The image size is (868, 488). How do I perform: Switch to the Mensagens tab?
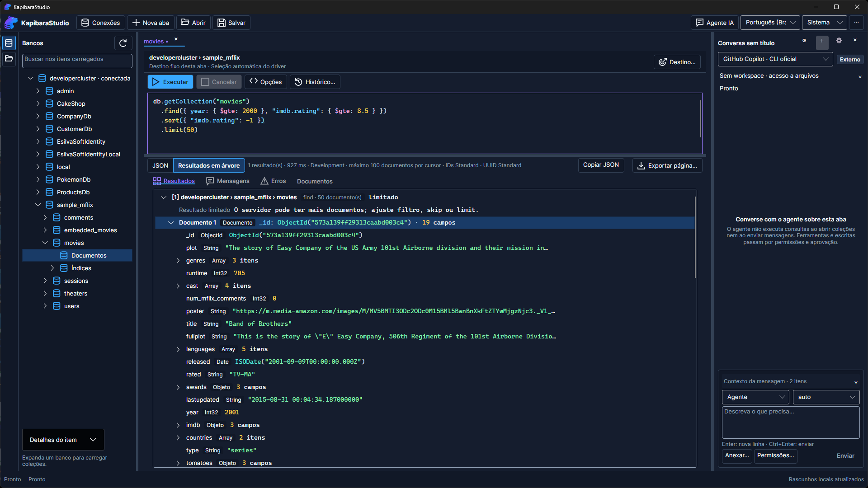coord(228,181)
